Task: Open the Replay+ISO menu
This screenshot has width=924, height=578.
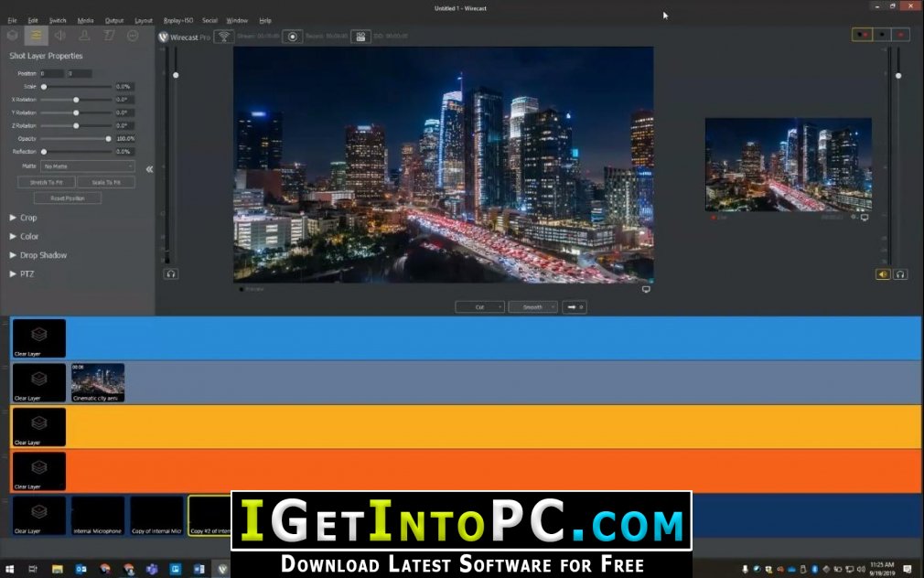Action: pos(178,21)
